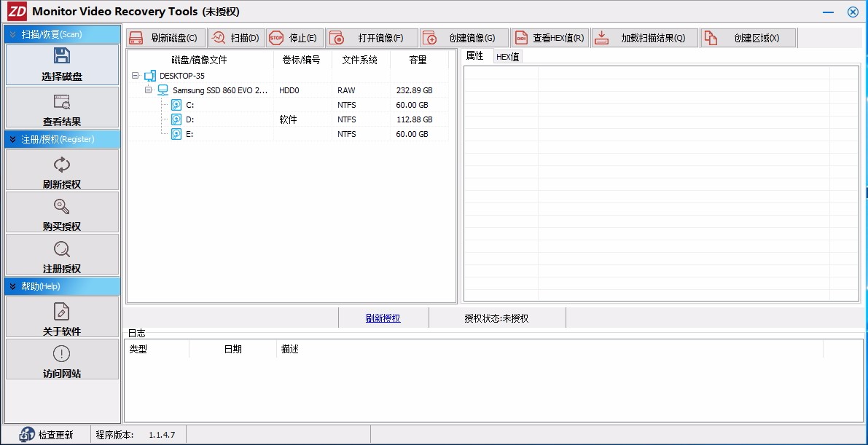Select the C: partition row
The image size is (868, 445).
tap(288, 105)
